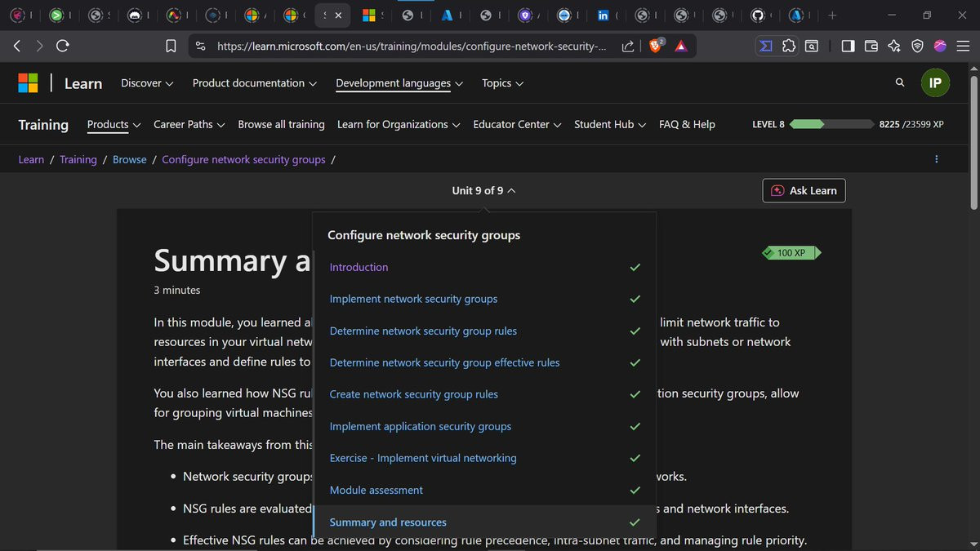
Task: Click the blue Sigma extension icon
Action: pyautogui.click(x=766, y=47)
